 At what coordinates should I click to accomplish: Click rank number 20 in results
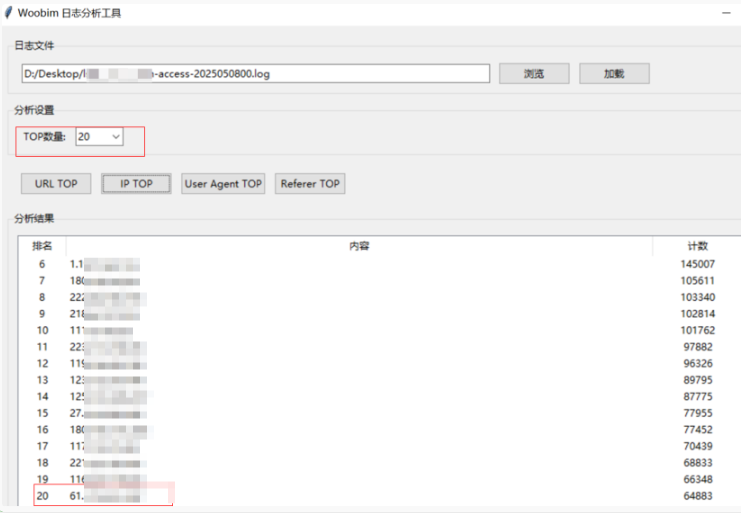[x=43, y=496]
